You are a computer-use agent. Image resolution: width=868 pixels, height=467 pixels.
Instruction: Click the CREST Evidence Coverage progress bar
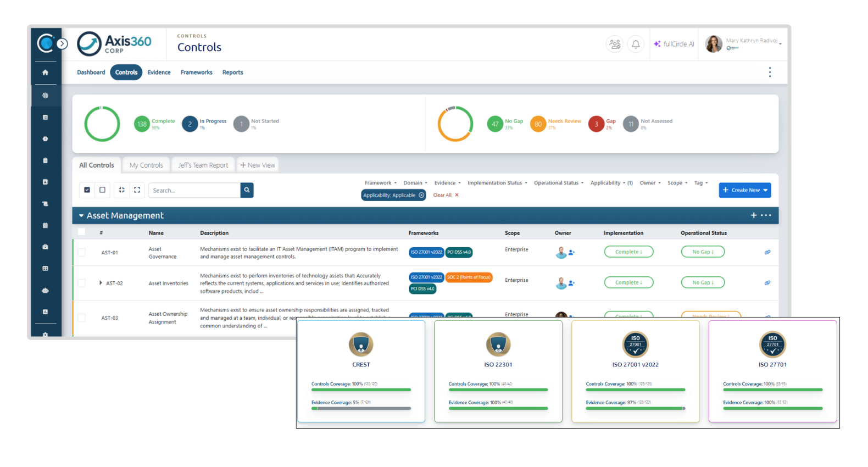tap(361, 408)
